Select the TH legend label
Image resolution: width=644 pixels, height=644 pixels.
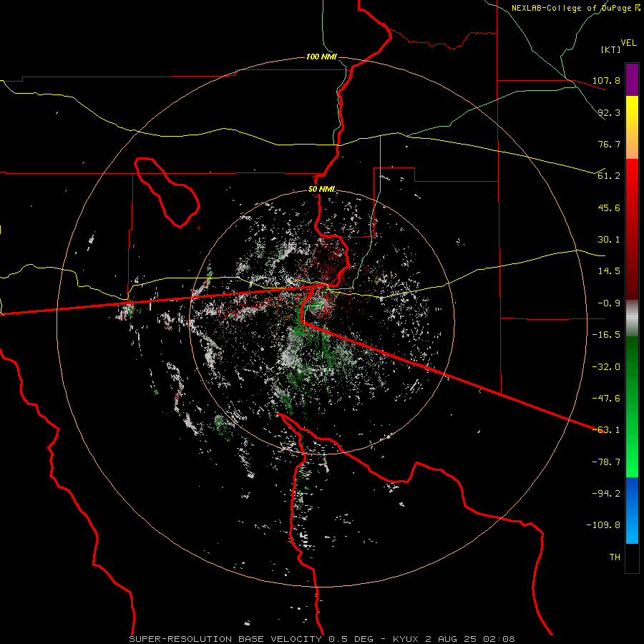[615, 557]
